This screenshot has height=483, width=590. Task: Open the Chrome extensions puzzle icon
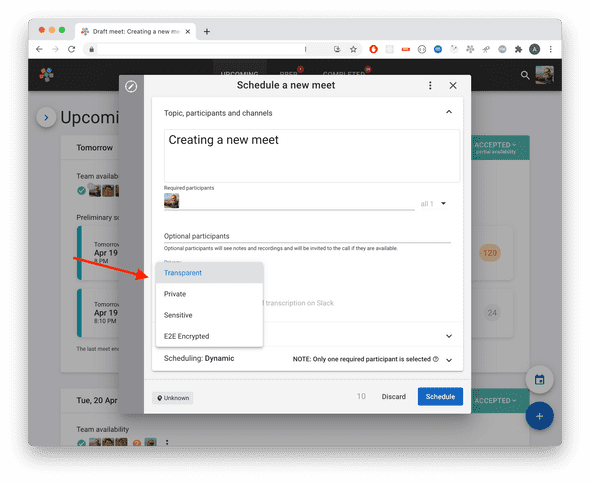click(x=518, y=49)
